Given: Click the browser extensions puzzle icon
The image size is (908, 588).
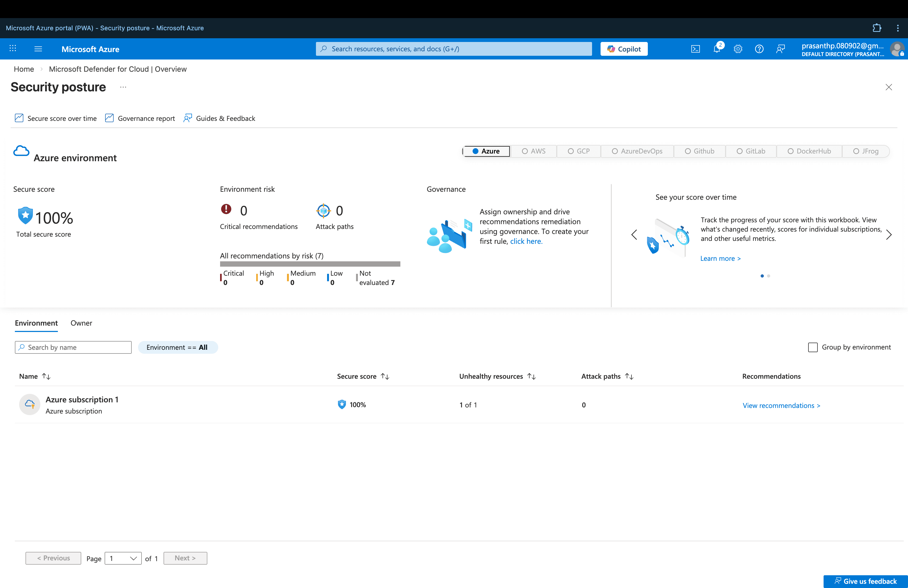Looking at the screenshot, I should point(876,28).
